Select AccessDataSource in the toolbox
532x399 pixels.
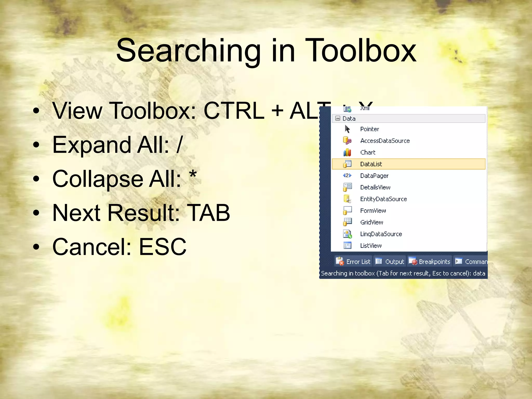(x=408, y=141)
